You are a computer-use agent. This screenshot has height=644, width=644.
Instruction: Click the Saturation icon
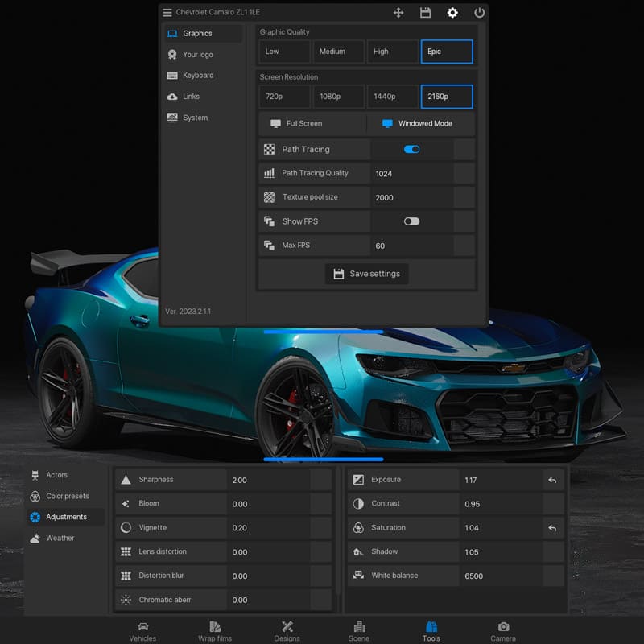coord(358,527)
